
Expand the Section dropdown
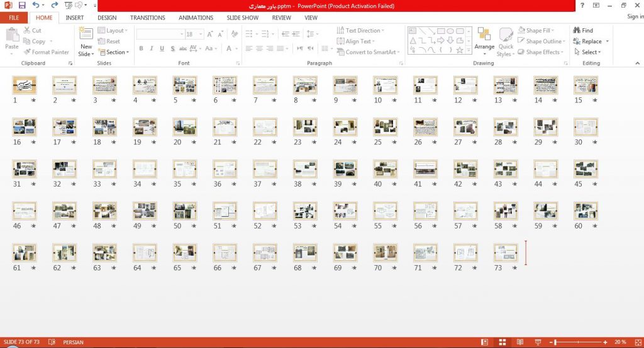tap(114, 52)
